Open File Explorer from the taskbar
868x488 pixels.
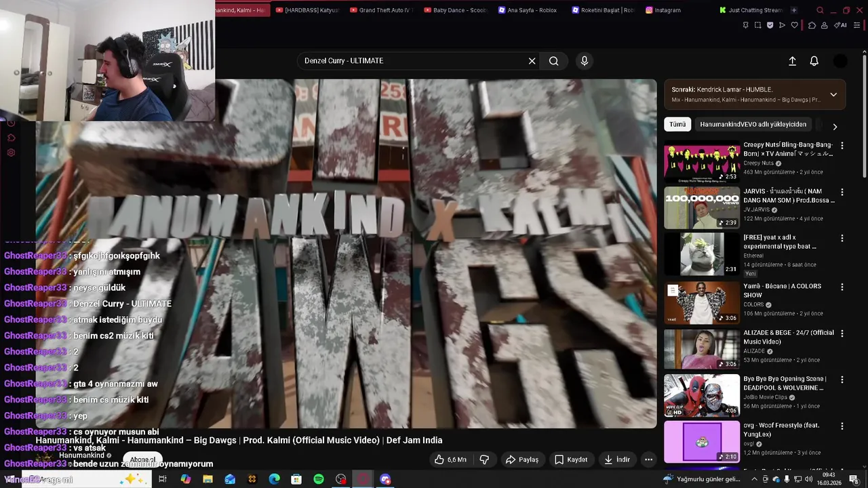click(x=208, y=479)
